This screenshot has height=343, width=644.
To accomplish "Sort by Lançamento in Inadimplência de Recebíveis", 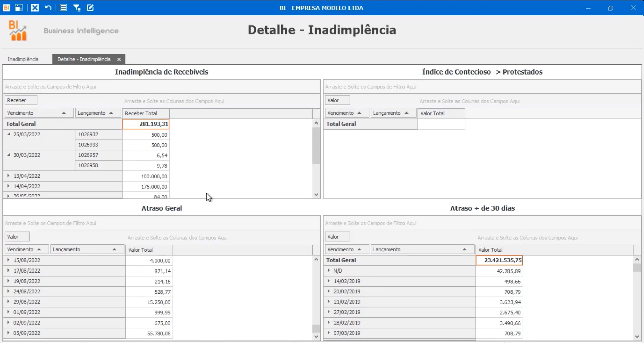I will click(98, 113).
